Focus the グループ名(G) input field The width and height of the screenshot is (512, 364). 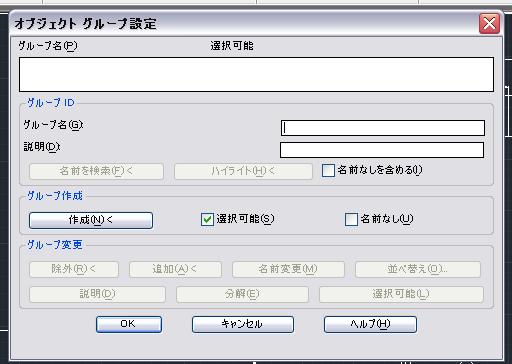pos(383,128)
